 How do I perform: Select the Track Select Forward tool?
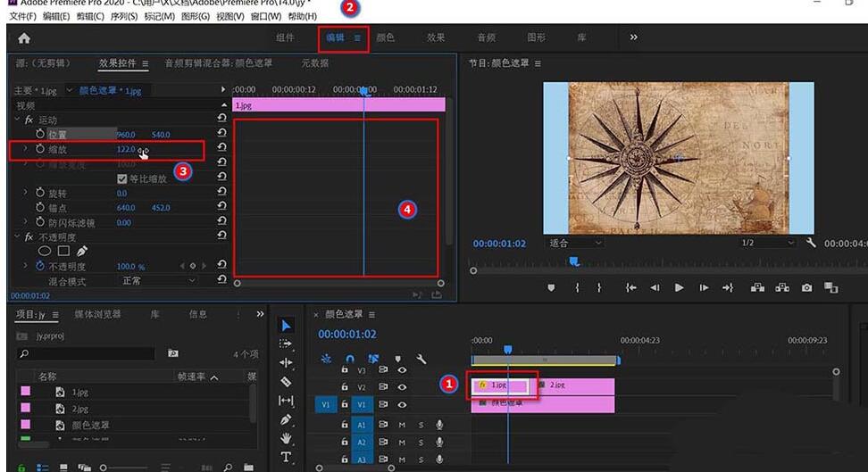[x=286, y=344]
